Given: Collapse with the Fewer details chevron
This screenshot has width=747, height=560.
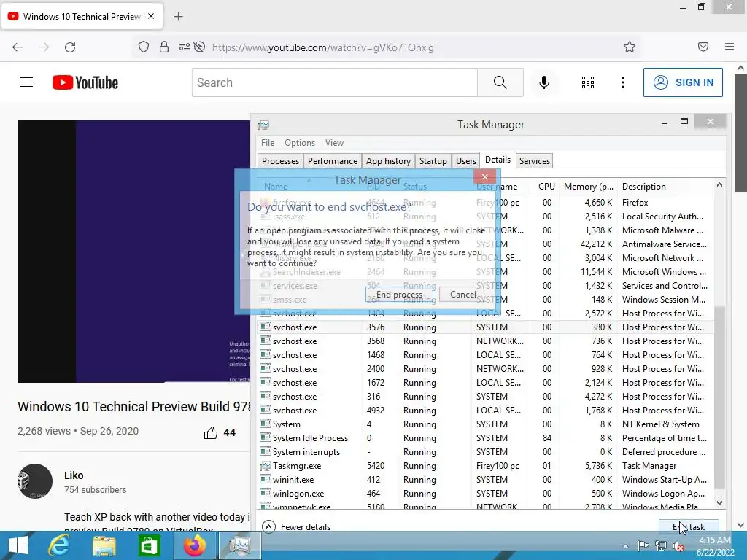Looking at the screenshot, I should click(x=268, y=526).
